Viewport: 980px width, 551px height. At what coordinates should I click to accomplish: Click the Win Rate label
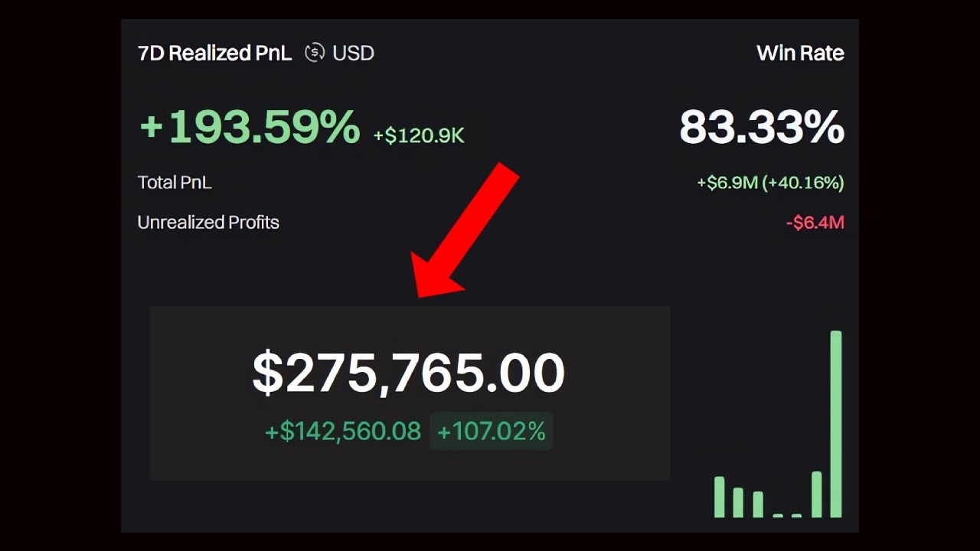point(800,53)
